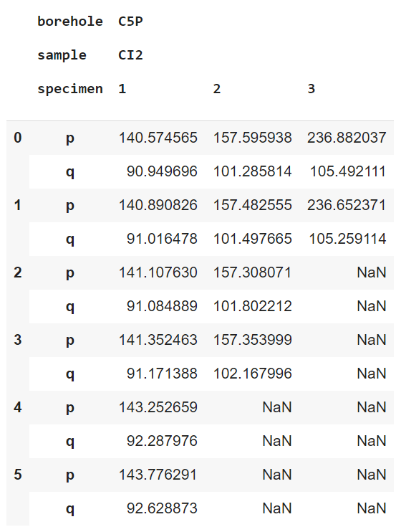Image resolution: width=396 pixels, height=532 pixels.
Task: Select NaN in row 5 p, specimen 2
Action: point(277,475)
